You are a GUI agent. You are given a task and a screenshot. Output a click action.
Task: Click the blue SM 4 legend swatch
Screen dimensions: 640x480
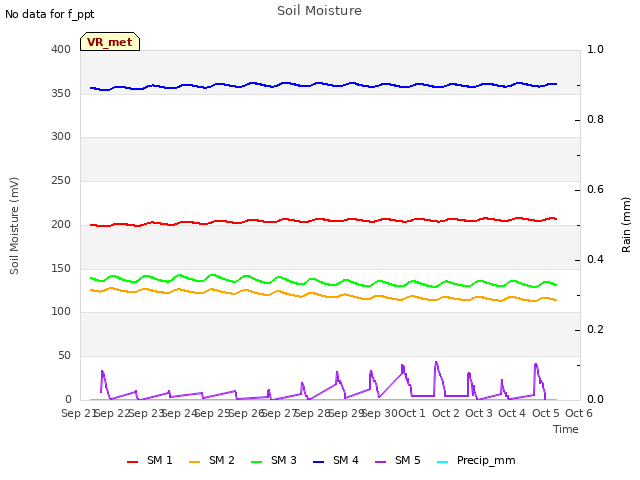pos(318,462)
